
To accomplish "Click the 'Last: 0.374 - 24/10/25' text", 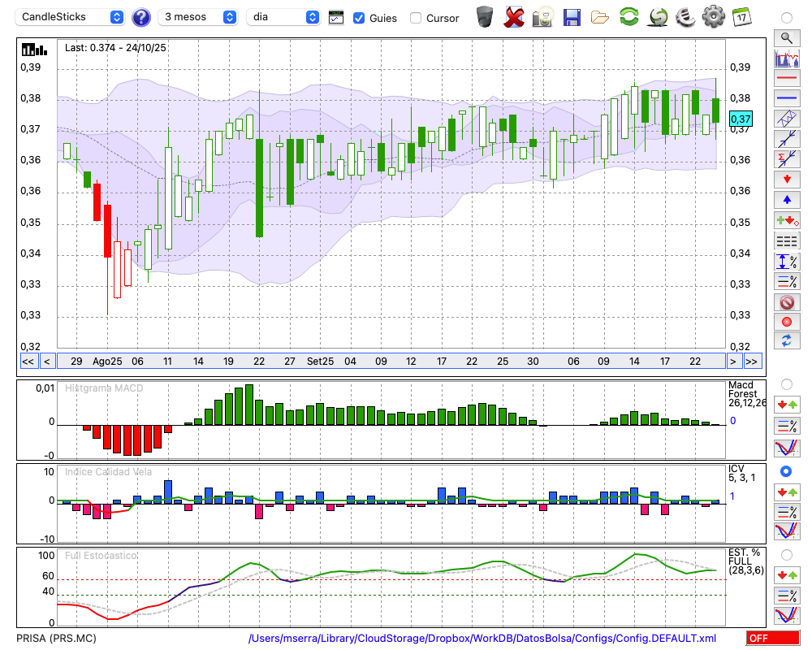I will pos(115,48).
